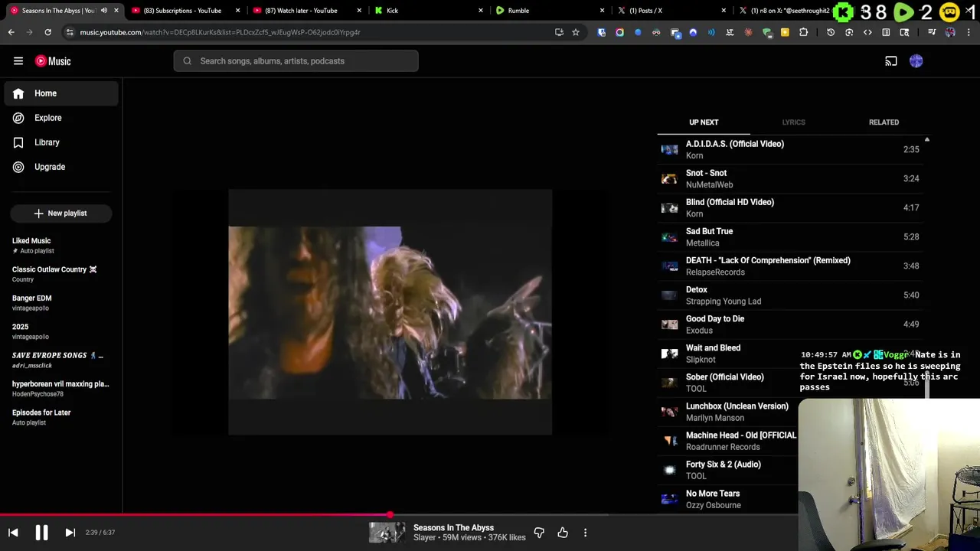Like Seasons In The Abyss
980x551 pixels.
[563, 533]
